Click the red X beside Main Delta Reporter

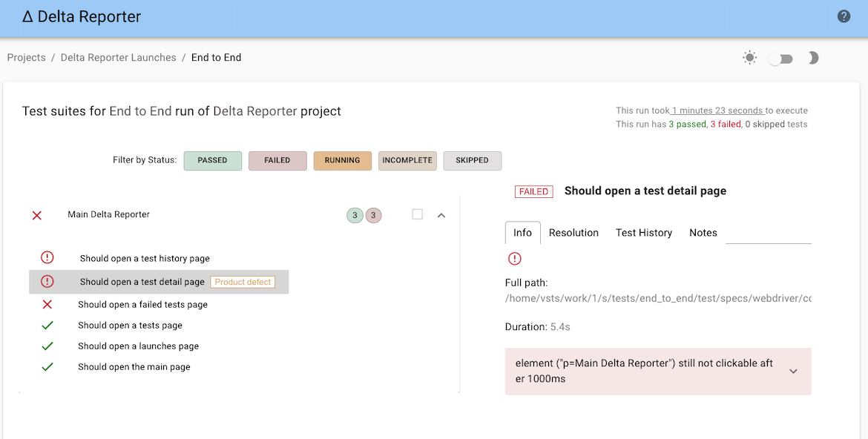pyautogui.click(x=37, y=215)
